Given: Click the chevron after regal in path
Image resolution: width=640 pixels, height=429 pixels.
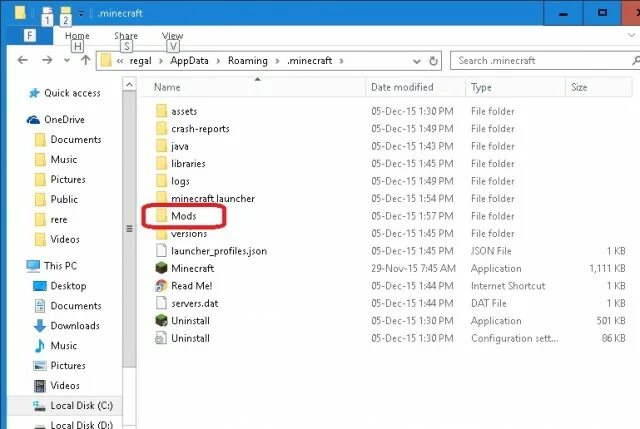Looking at the screenshot, I should pos(161,61).
